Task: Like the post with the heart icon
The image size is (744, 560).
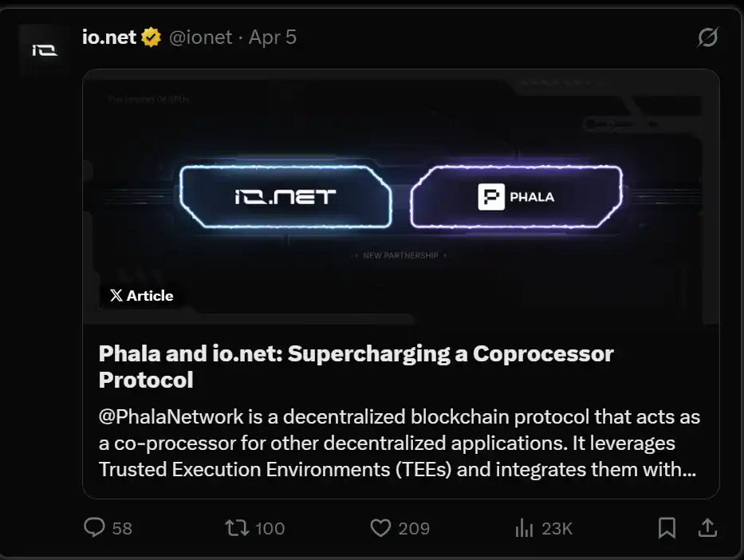Action: (381, 527)
